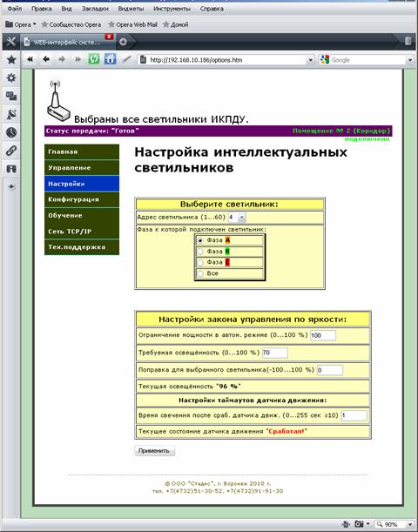The height and width of the screenshot is (532, 418).
Task: Open the zoom 90% dropdown arrow
Action: [x=410, y=525]
